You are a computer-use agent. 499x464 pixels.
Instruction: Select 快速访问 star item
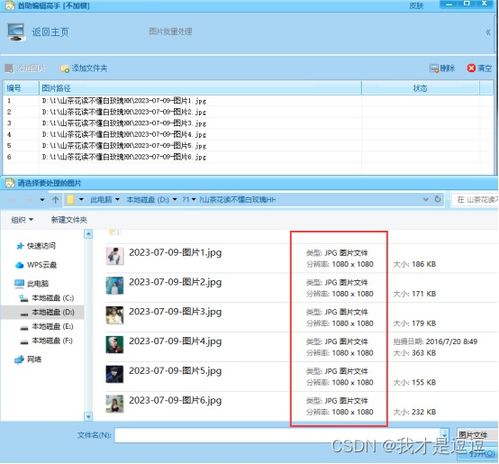36,246
